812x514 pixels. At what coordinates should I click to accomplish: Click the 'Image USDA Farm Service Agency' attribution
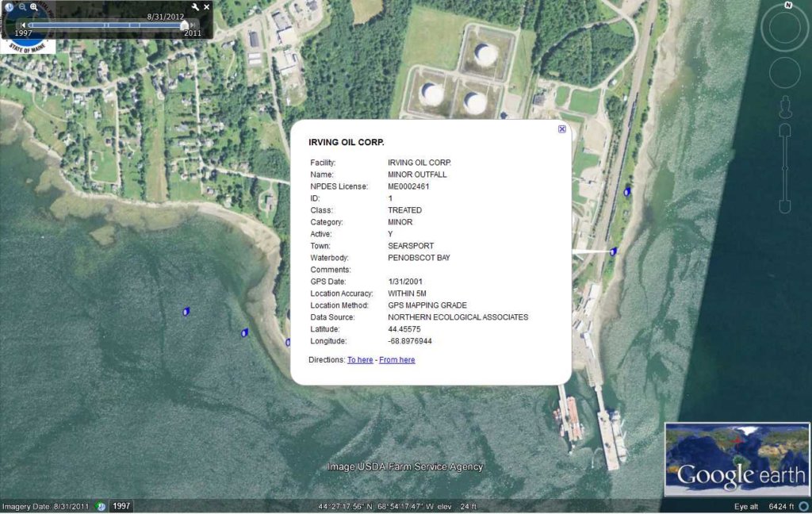coord(405,467)
